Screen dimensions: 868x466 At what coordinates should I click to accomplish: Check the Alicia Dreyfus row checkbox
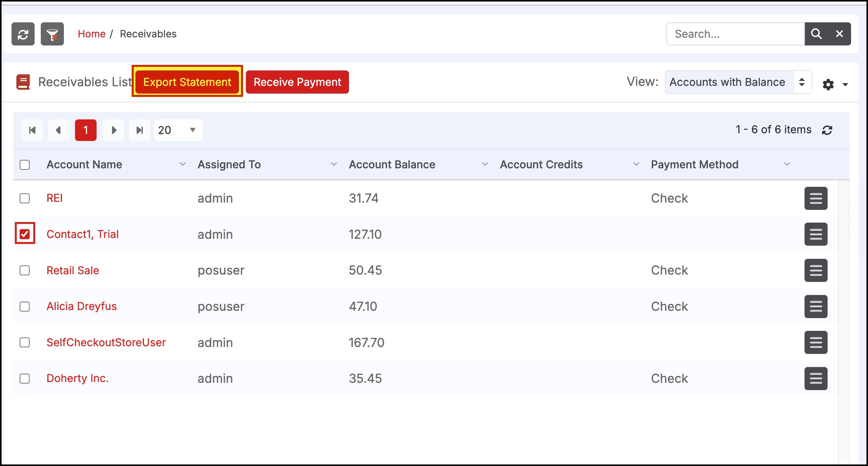coord(25,307)
